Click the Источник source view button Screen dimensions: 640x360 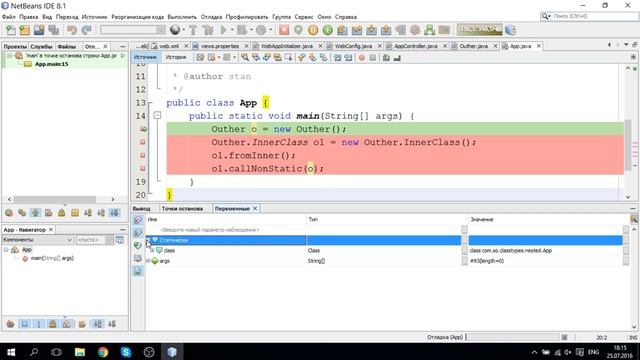coord(145,58)
